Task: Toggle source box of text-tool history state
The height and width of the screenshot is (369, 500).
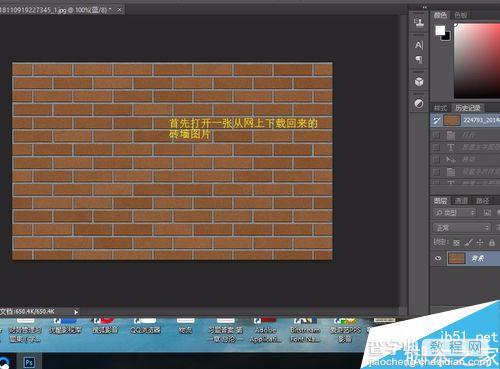Action: pyautogui.click(x=436, y=147)
